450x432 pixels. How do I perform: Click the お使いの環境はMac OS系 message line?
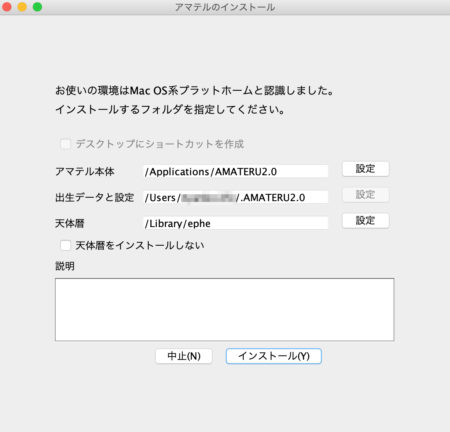(x=195, y=90)
